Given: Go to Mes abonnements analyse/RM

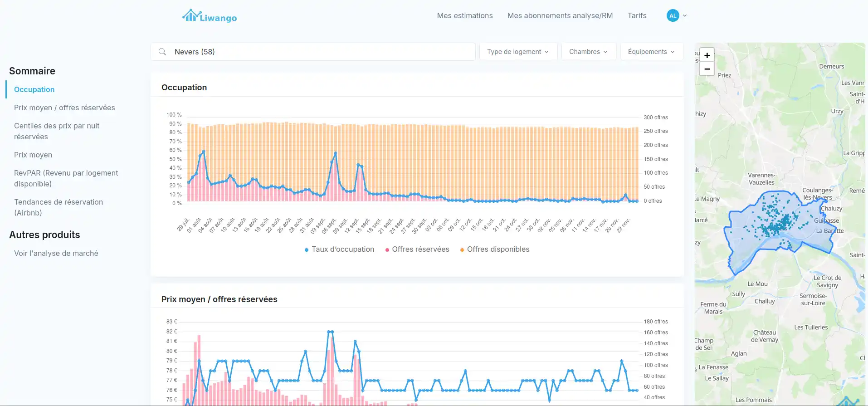Looking at the screenshot, I should pos(560,15).
